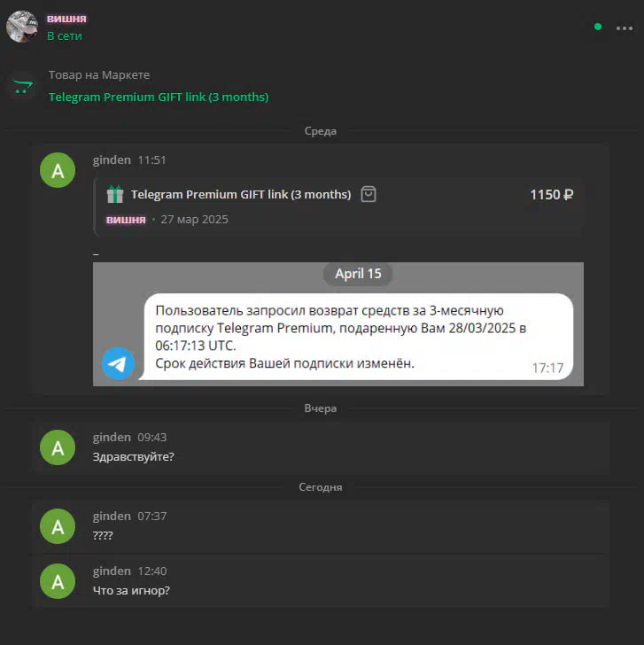Click the Telegram logo in the screenshot
Screen dimensions: 644x645
click(x=118, y=363)
